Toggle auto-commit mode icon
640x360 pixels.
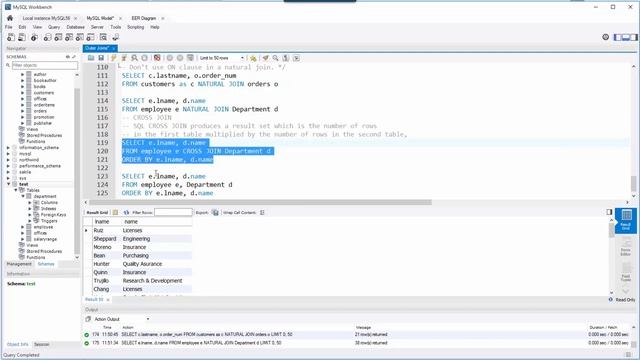tap(190, 58)
